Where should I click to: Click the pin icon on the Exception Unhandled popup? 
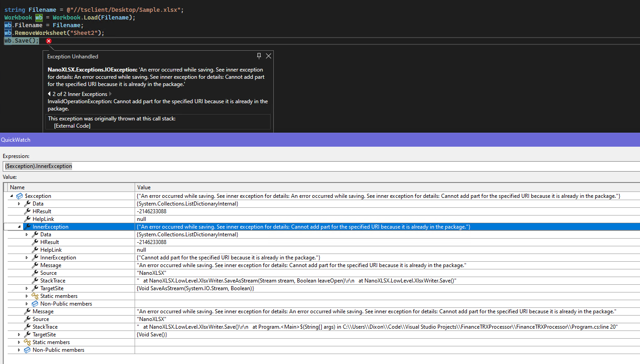click(259, 56)
